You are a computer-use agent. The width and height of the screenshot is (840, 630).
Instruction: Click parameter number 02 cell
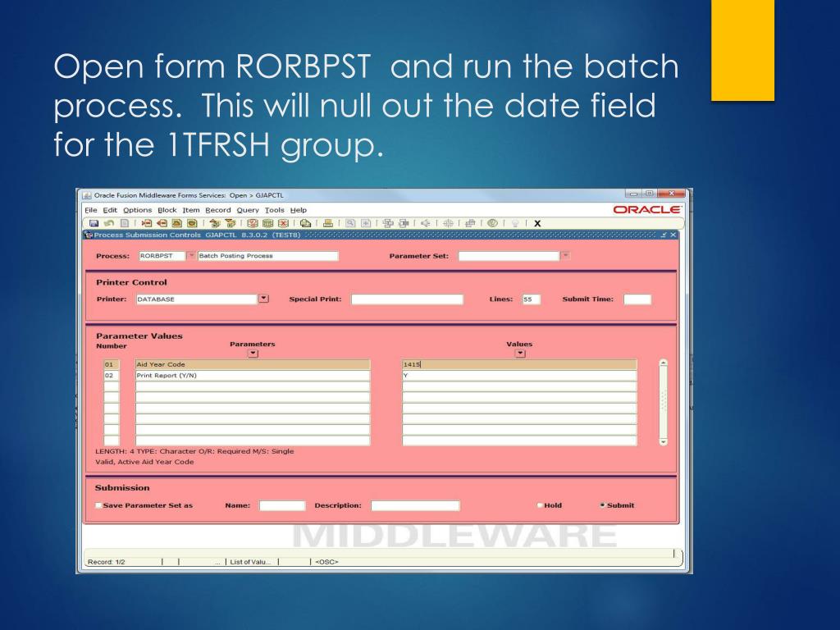[x=111, y=376]
